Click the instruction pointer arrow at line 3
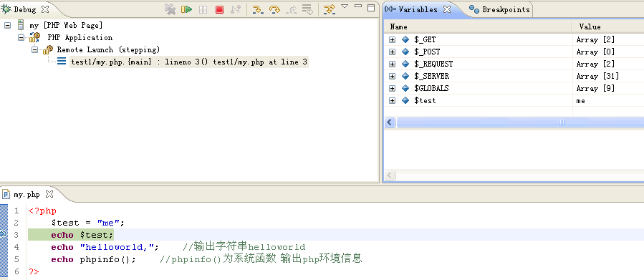644x280 pixels. click(x=4, y=234)
